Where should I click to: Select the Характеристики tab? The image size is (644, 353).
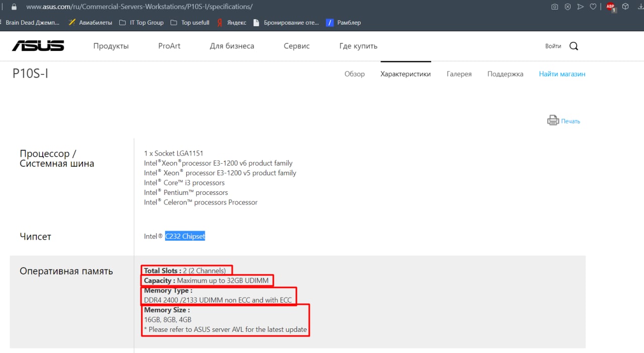406,74
